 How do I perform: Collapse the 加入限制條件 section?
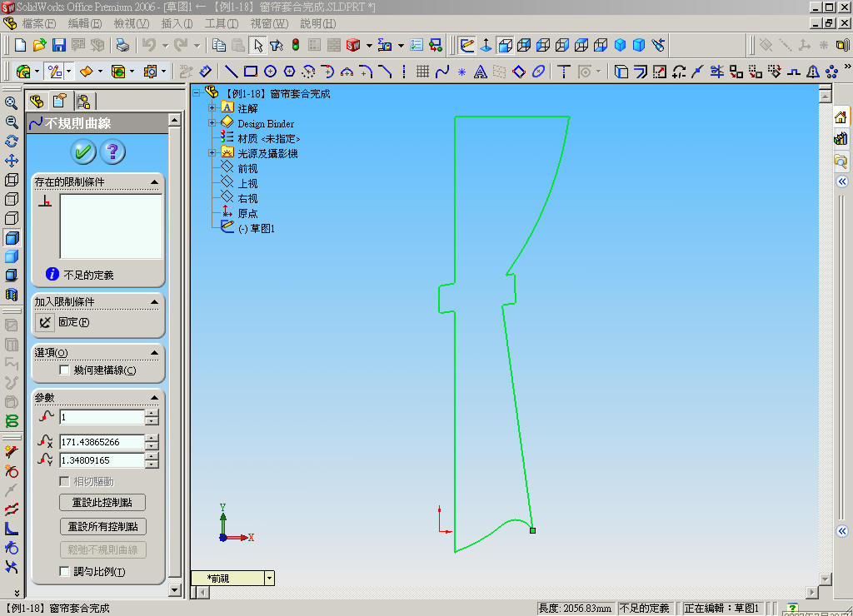(x=154, y=301)
